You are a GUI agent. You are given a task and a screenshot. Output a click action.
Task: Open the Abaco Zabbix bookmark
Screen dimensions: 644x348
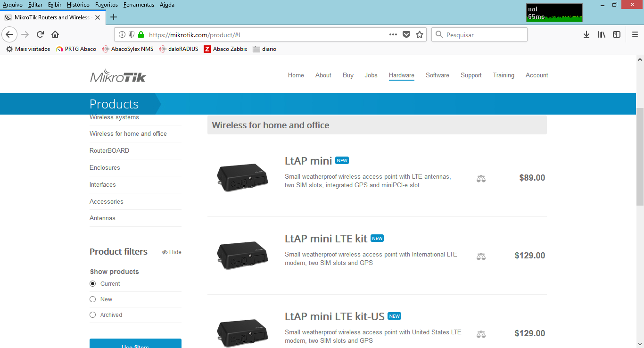(x=225, y=49)
